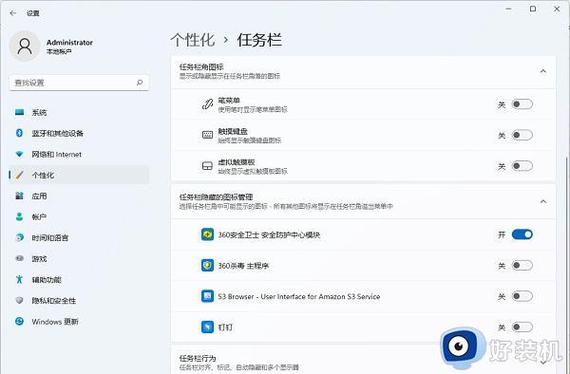Enable the 钉钉 toggle
Screen dimensions: 570x374
coord(522,327)
